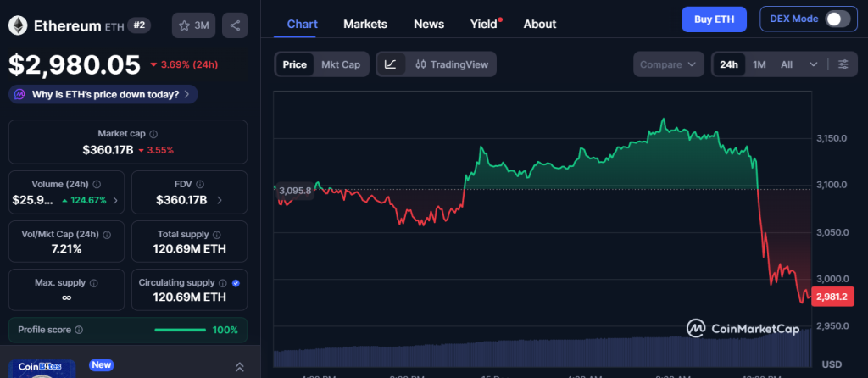Image resolution: width=868 pixels, height=378 pixels.
Task: Expand FDV details chevron
Action: pyautogui.click(x=220, y=200)
